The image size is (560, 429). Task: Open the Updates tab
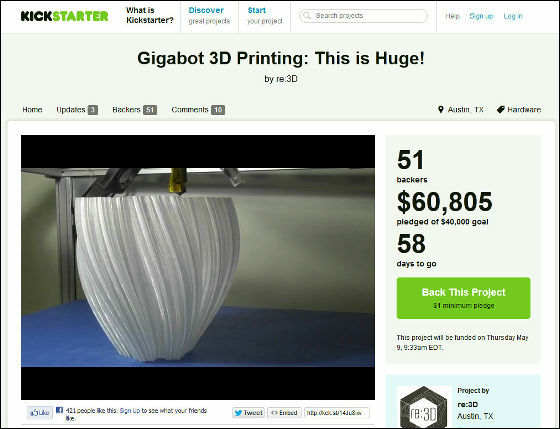tap(77, 110)
